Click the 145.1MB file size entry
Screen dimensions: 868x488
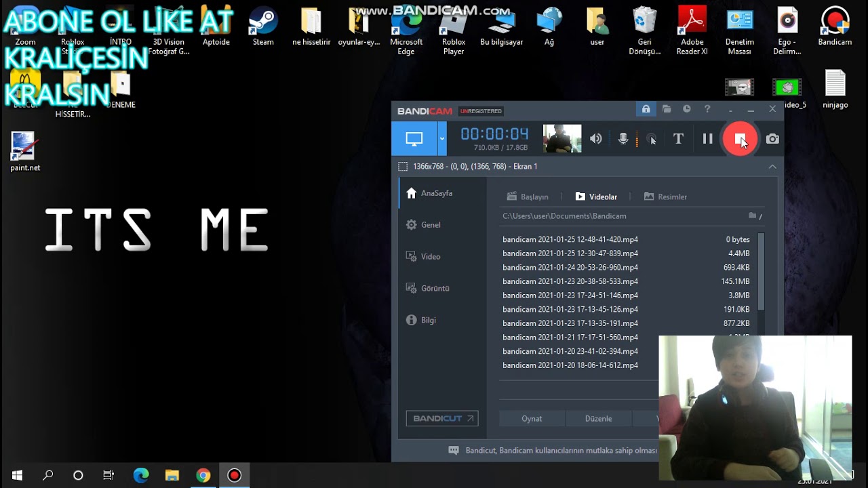735,281
